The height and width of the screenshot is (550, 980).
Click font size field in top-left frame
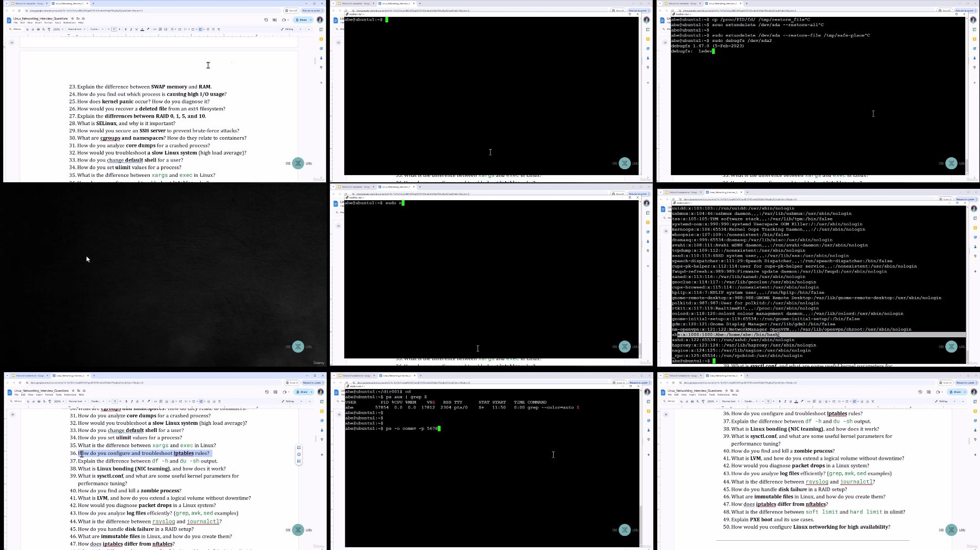tap(114, 29)
